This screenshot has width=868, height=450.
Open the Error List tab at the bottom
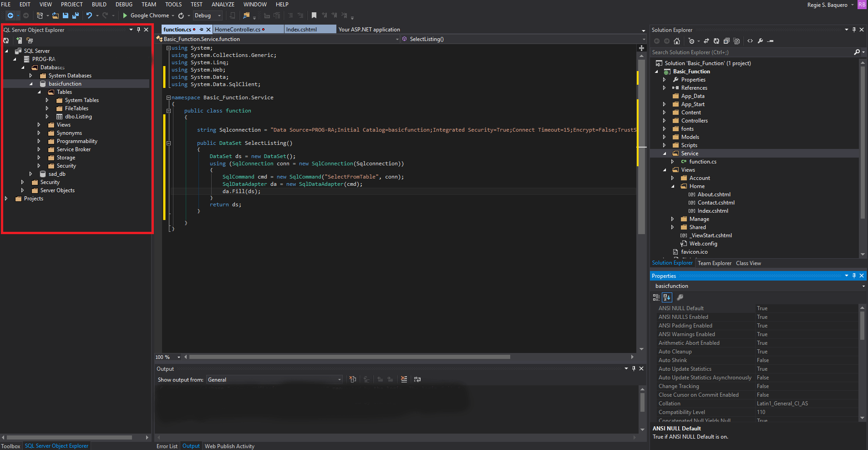click(x=167, y=446)
